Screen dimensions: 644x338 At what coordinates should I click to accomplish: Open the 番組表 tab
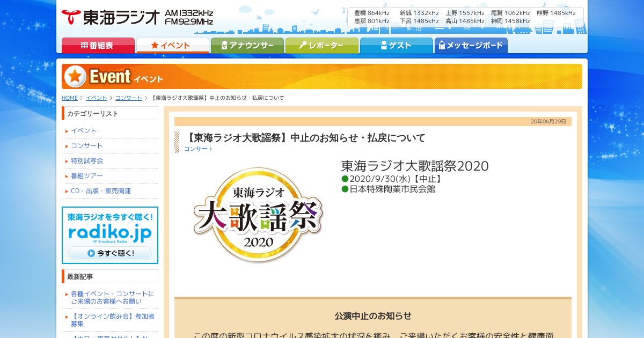[x=98, y=46]
